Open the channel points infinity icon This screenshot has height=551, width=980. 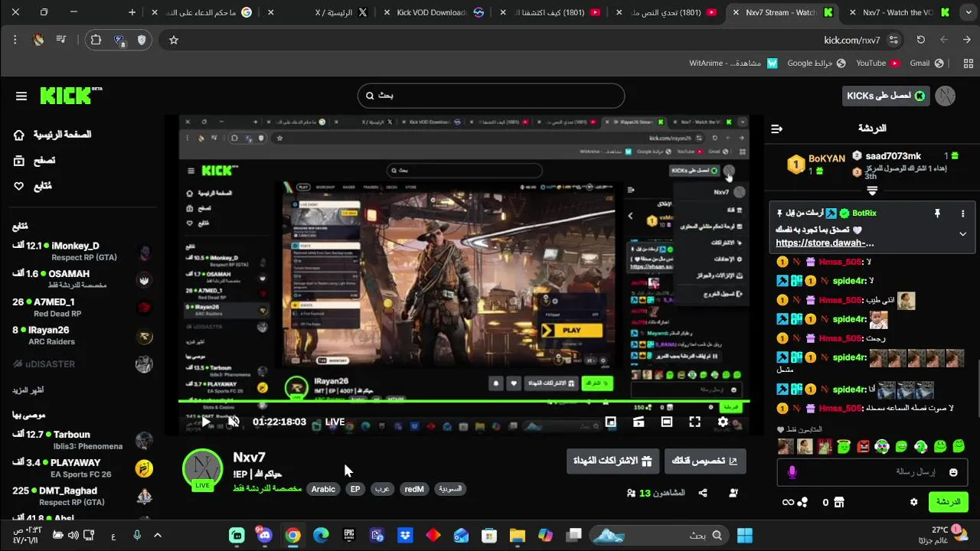click(x=788, y=502)
